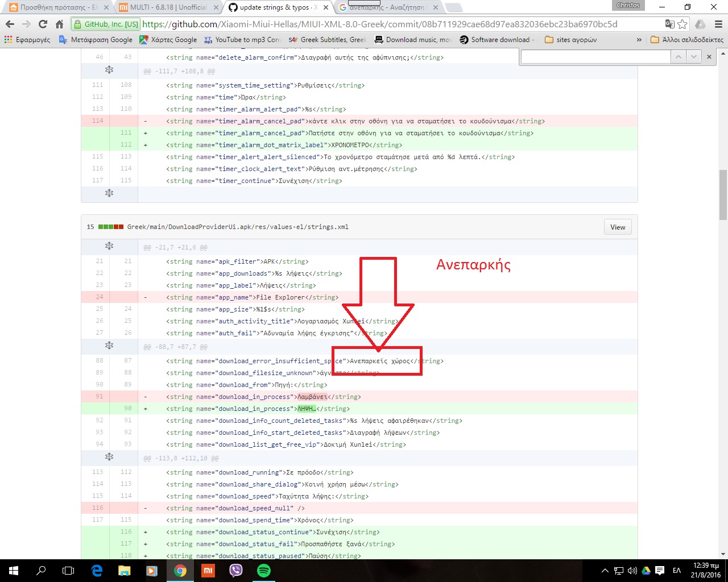Click the page's vertical scrollbar thumb

click(723, 194)
